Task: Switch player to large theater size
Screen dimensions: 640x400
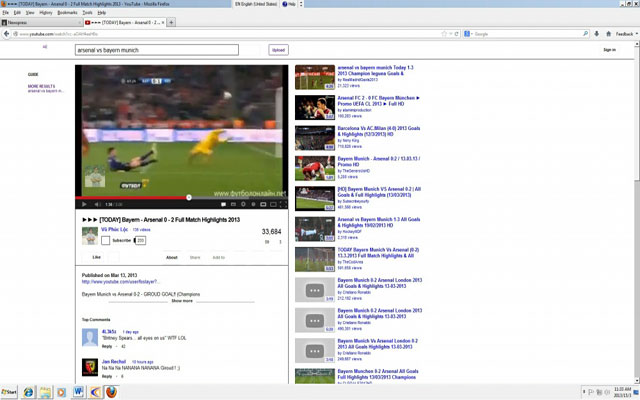Action: point(273,204)
